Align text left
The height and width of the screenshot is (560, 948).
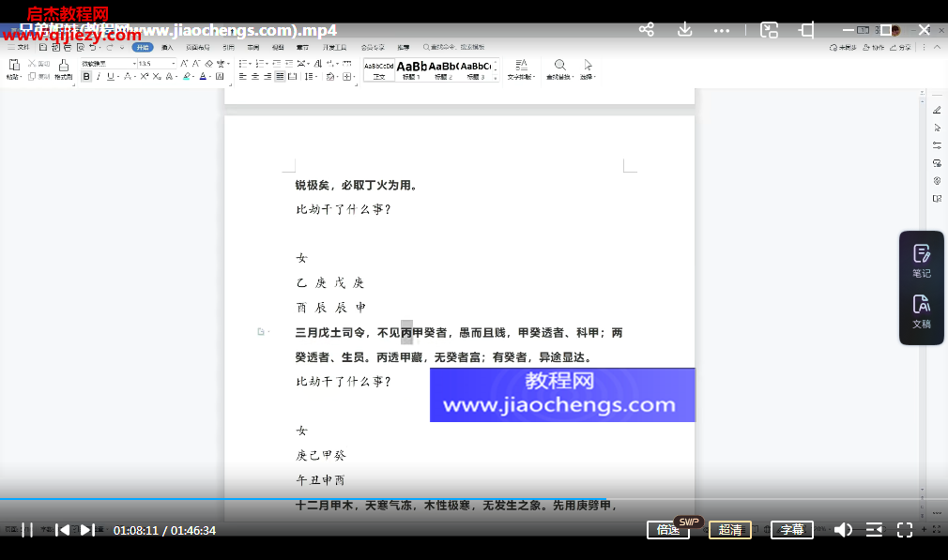(x=243, y=77)
